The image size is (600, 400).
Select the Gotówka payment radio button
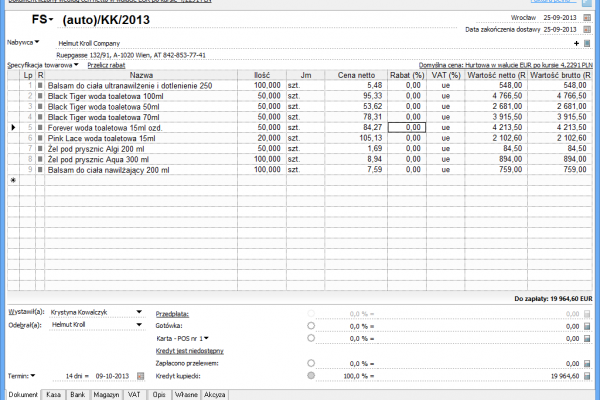click(x=311, y=325)
